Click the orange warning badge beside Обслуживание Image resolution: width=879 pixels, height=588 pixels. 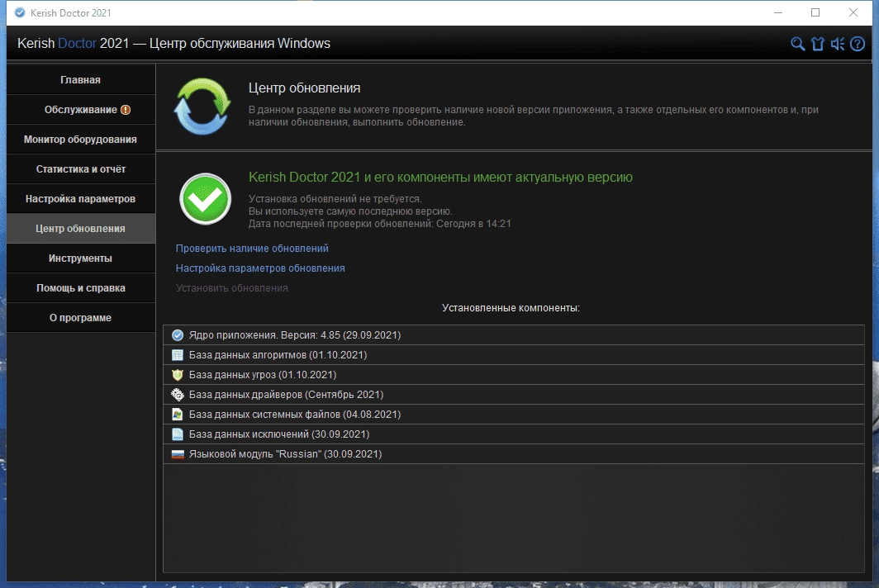point(126,110)
